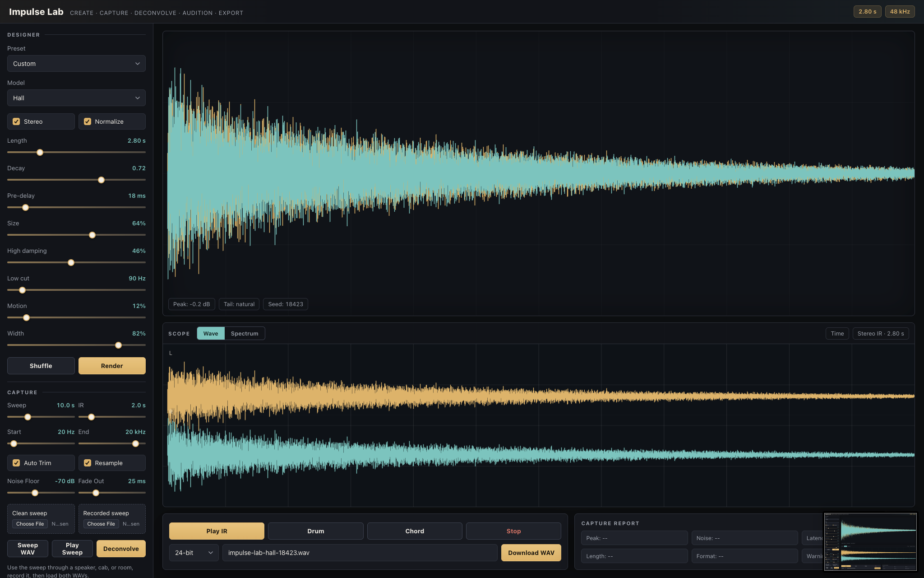Click the Shuffle button
This screenshot has height=578, width=924.
click(41, 366)
